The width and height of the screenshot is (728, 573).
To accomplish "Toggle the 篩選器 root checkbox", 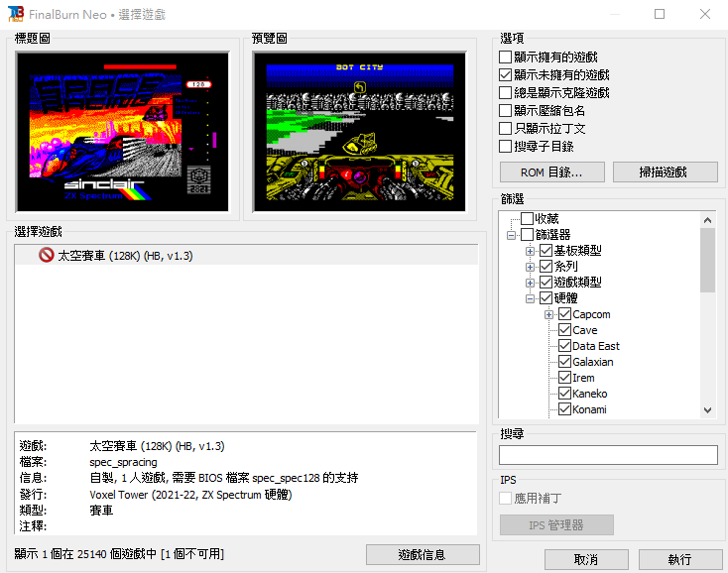I will click(527, 234).
